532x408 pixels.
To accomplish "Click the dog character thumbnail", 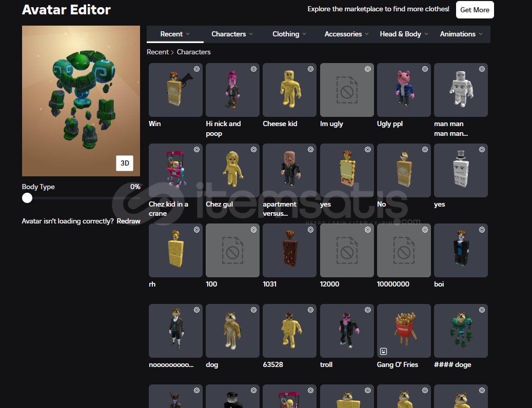I will 233,331.
